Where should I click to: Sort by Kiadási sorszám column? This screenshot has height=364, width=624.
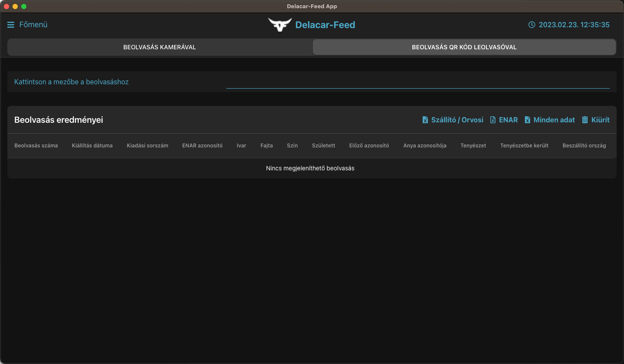[148, 146]
